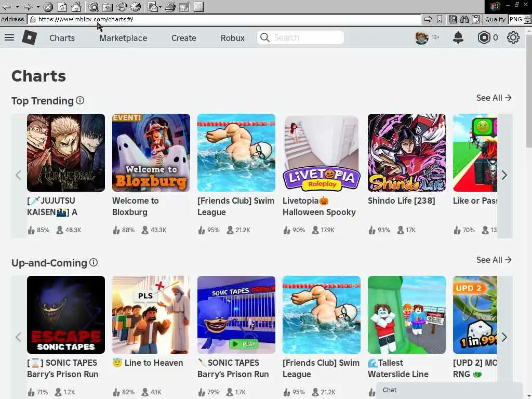Open the Tallest Waterslide Line thumbnail
This screenshot has height=399, width=532.
point(406,315)
